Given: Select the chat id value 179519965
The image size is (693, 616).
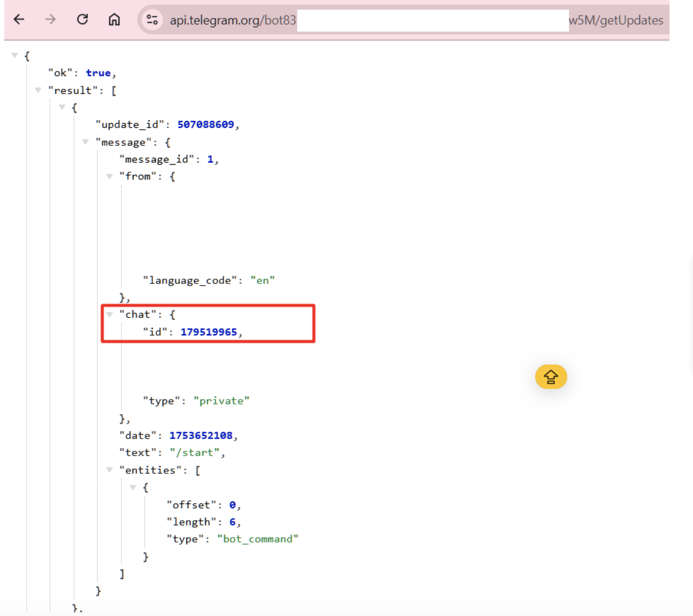Looking at the screenshot, I should [x=209, y=332].
